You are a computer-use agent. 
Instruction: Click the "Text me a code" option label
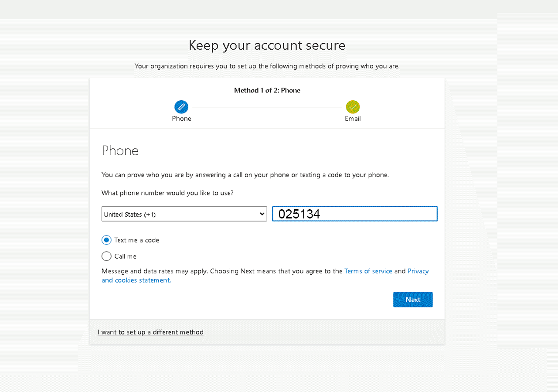click(x=136, y=240)
